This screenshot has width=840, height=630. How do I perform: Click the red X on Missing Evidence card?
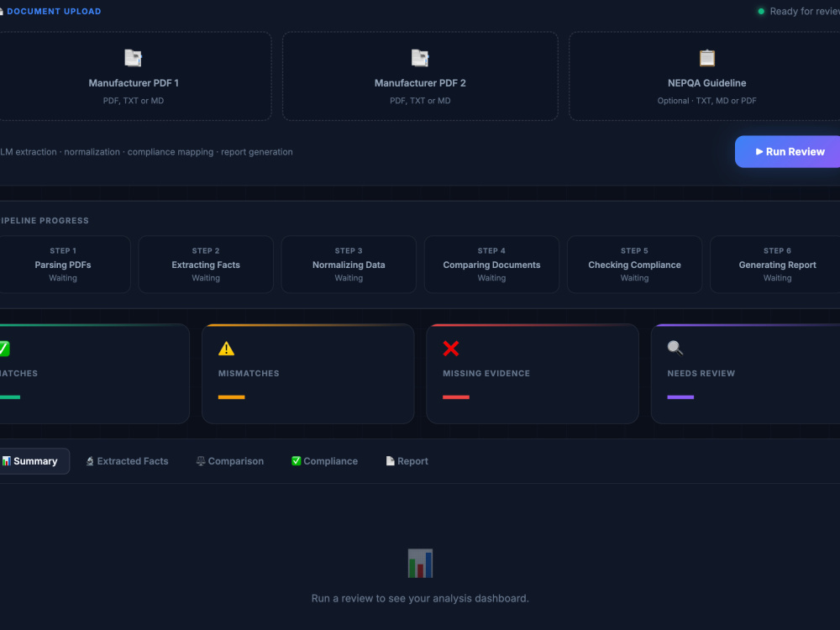coord(451,349)
